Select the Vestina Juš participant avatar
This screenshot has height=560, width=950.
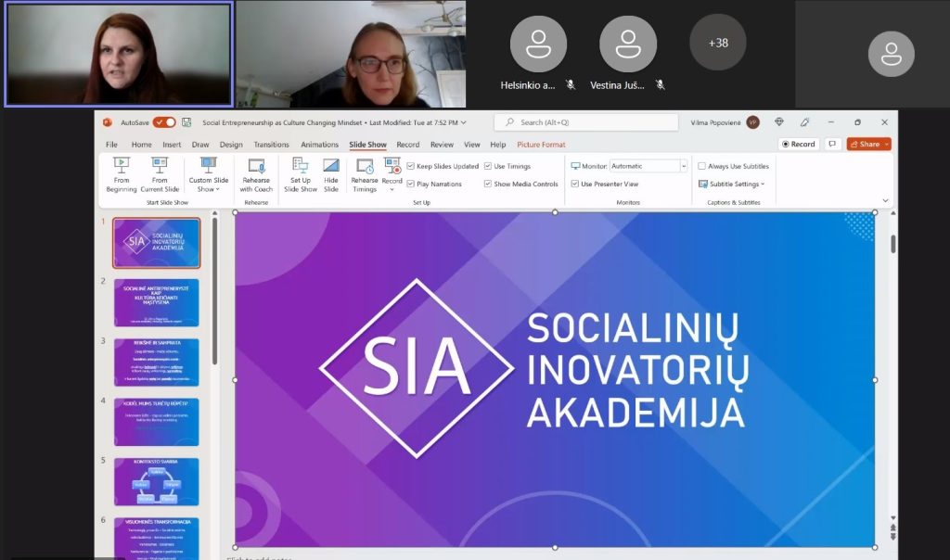[628, 45]
